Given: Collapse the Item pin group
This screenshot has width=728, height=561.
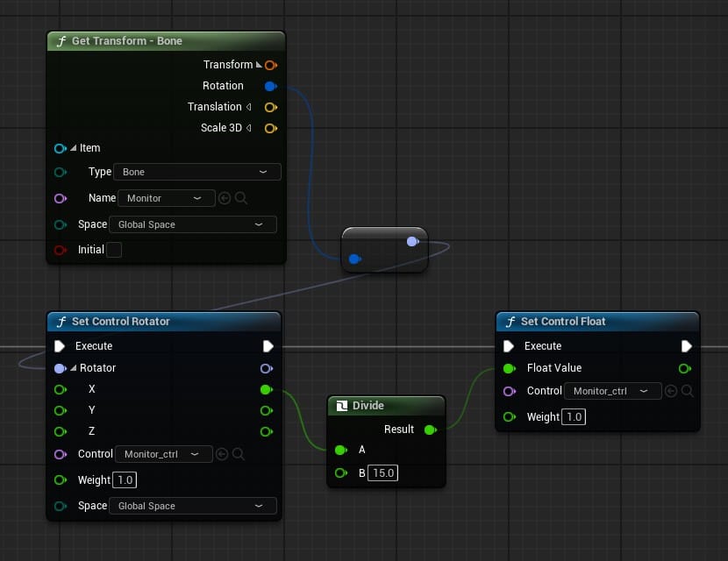Looking at the screenshot, I should (74, 148).
